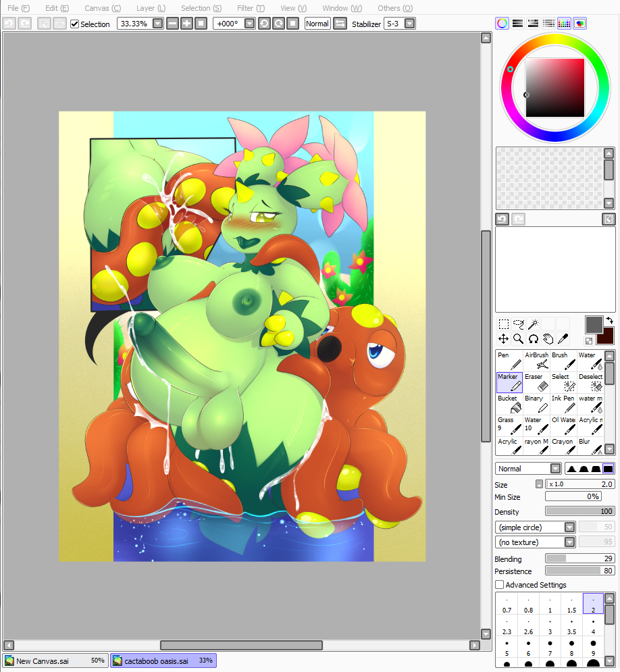Click the zoom out minus button

[x=172, y=24]
